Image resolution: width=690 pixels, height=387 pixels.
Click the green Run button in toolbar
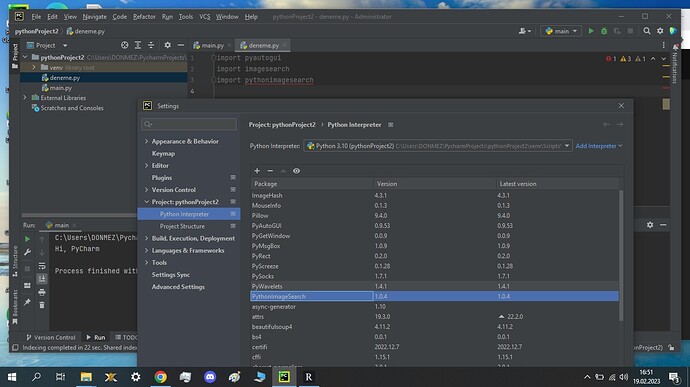coord(591,31)
